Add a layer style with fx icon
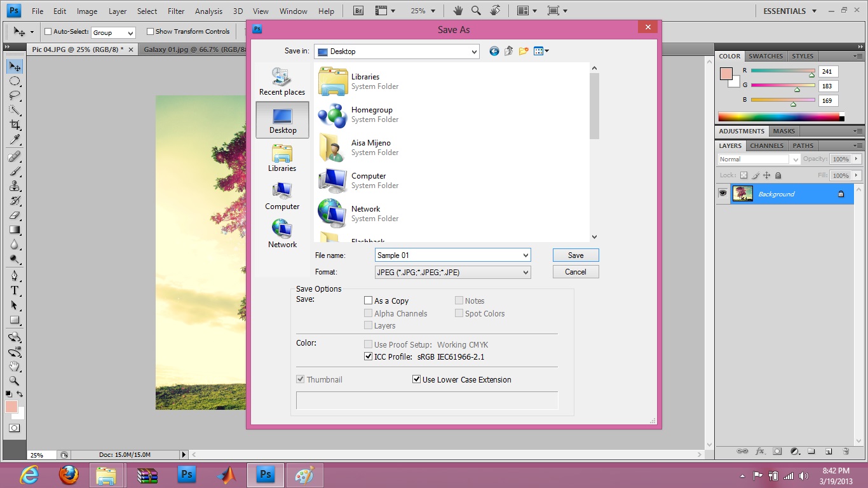The width and height of the screenshot is (868, 488). [x=760, y=451]
